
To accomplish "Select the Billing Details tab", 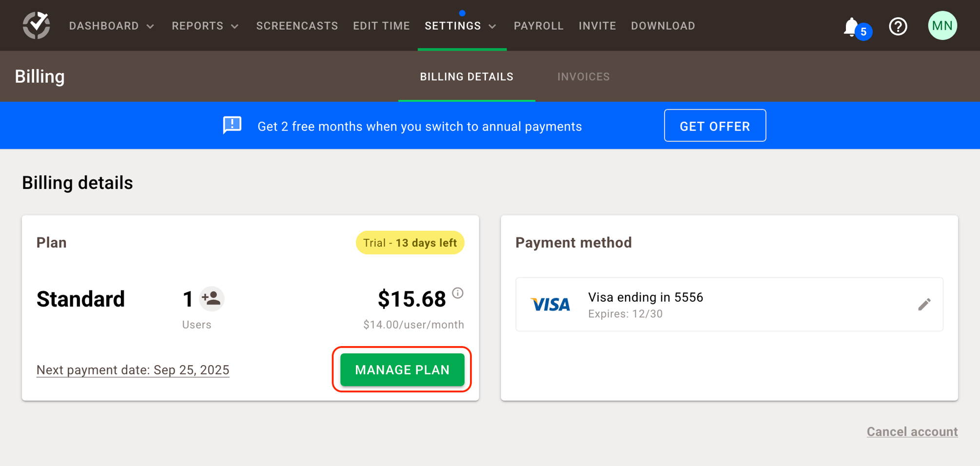I will click(467, 77).
